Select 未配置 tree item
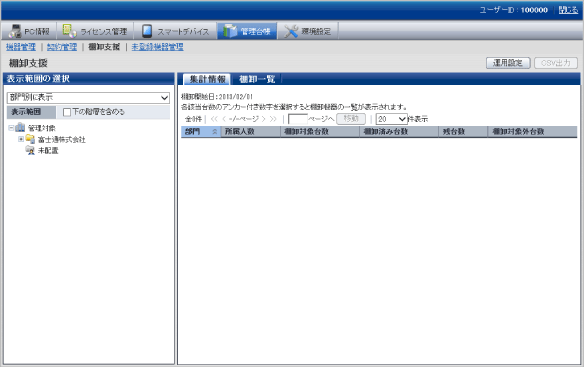This screenshot has width=584, height=367. (x=48, y=151)
